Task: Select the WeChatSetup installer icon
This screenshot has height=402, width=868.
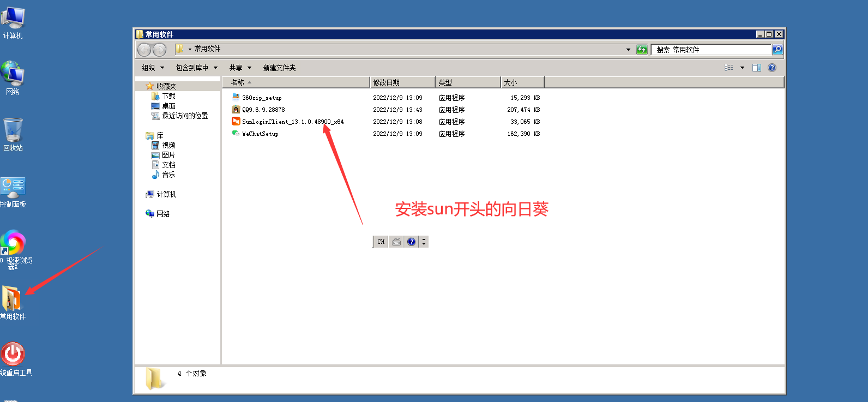Action: point(236,133)
